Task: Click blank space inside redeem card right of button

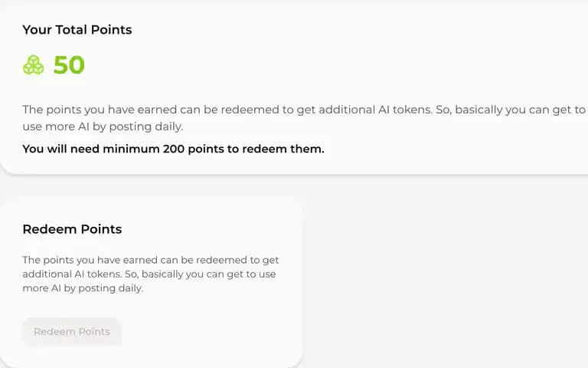Action: coord(210,331)
